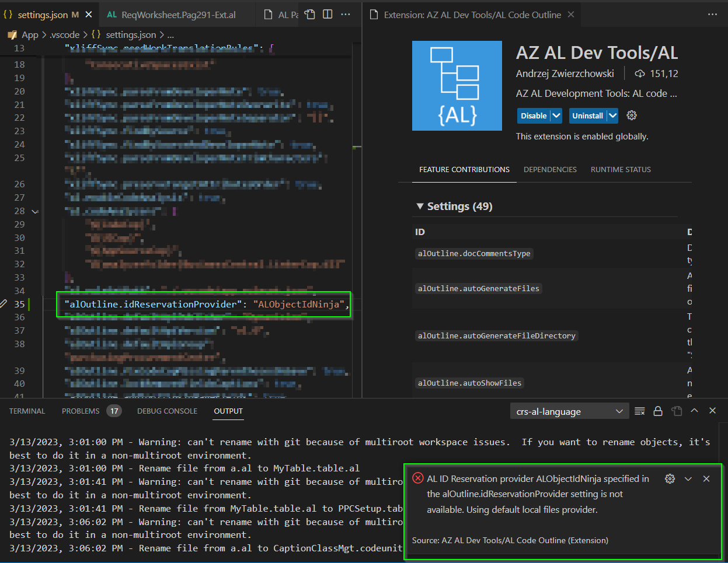Open the Uninstall button dropdown arrow
This screenshot has width=728, height=563.
coord(612,116)
